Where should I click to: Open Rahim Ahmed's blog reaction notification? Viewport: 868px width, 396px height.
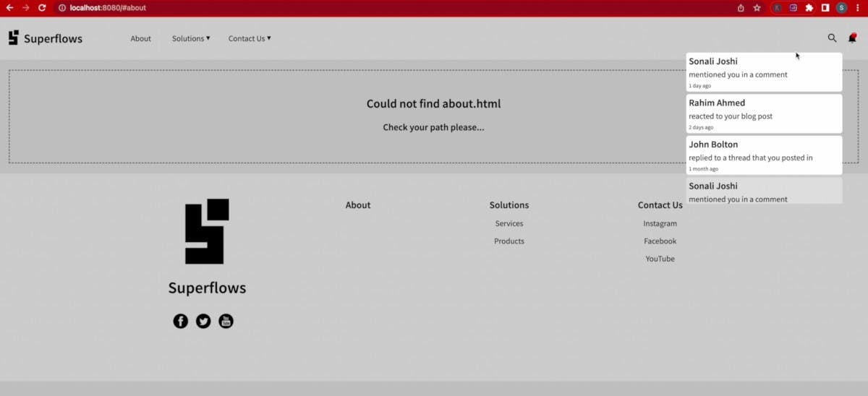pos(764,114)
